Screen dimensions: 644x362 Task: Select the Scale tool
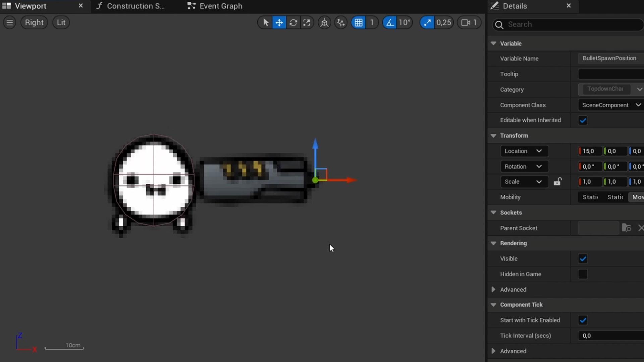point(307,22)
